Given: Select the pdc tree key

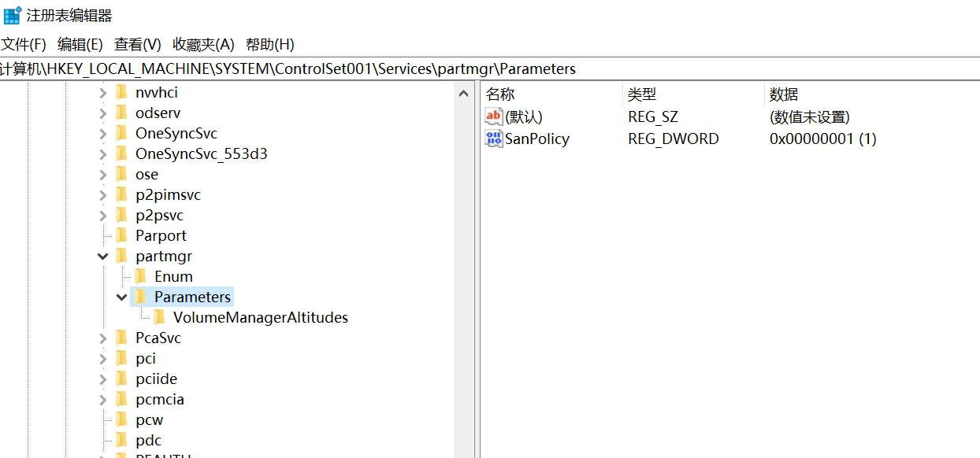Looking at the screenshot, I should 148,441.
